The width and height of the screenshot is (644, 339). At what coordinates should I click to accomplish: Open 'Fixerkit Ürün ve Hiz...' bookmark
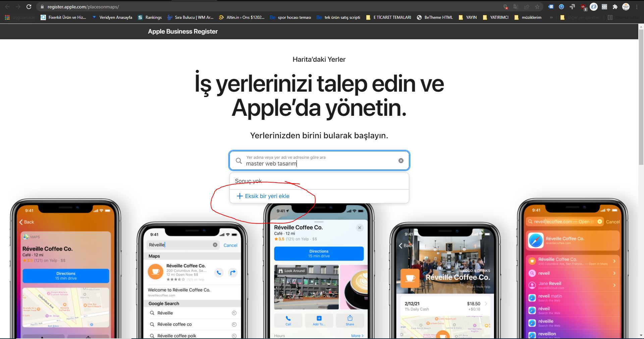pyautogui.click(x=63, y=17)
